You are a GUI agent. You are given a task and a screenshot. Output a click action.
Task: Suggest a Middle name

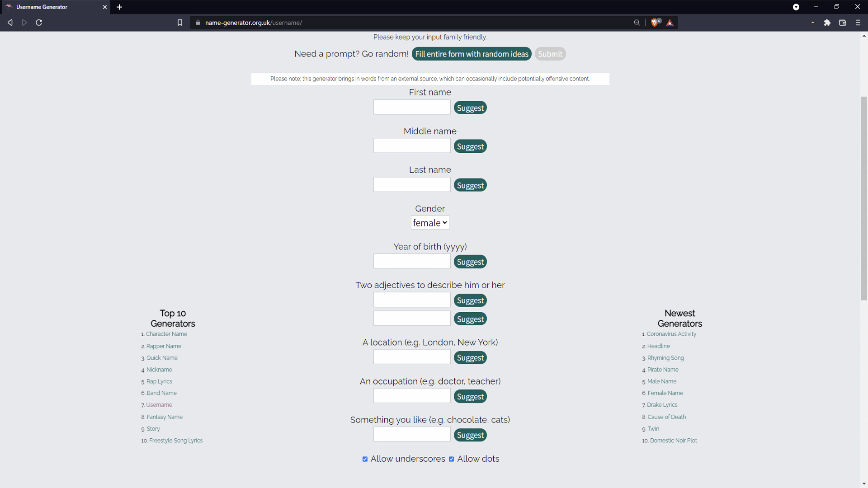(x=470, y=146)
